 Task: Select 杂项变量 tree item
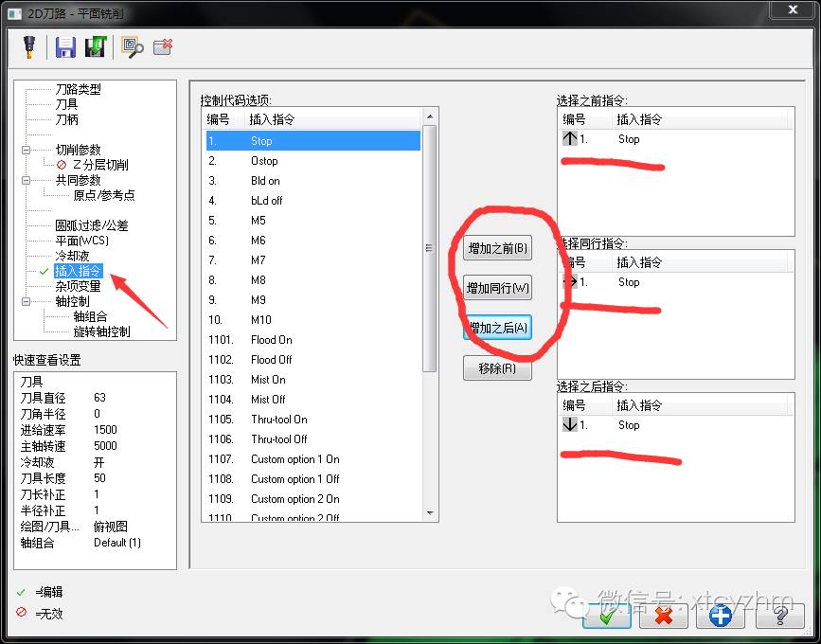[x=78, y=286]
